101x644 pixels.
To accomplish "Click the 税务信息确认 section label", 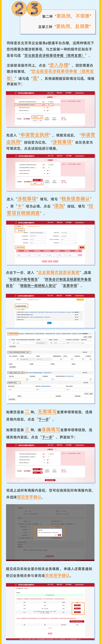I will [x=21, y=231].
